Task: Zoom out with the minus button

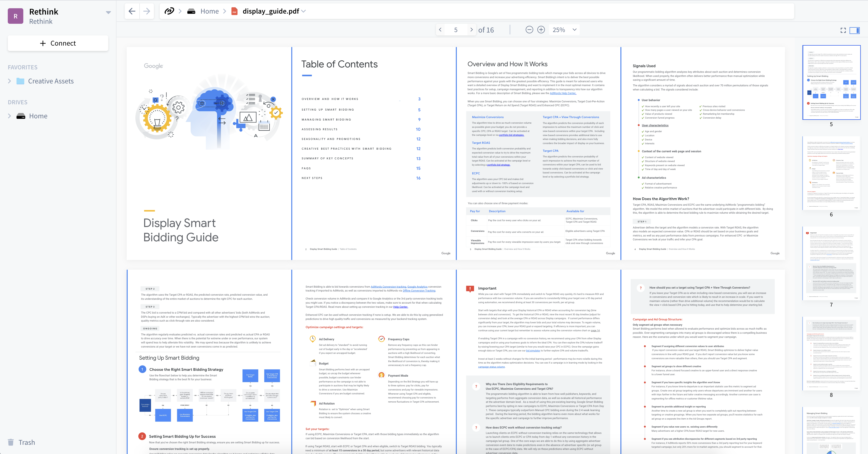Action: 529,30
